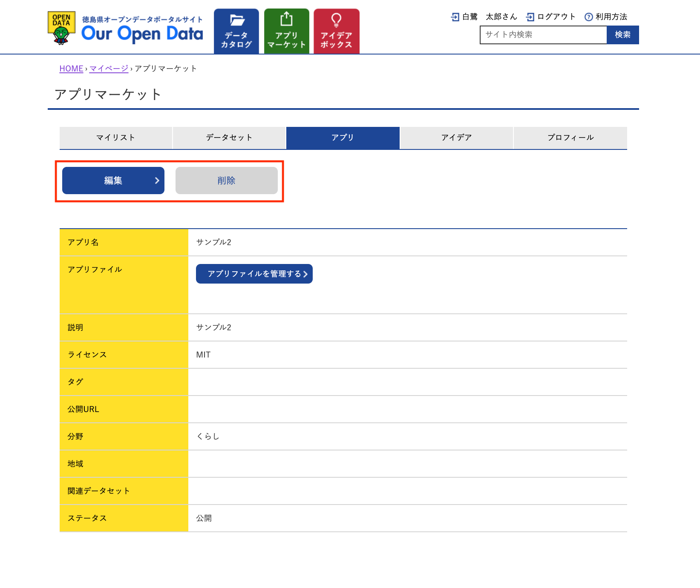Click the 関連データセット row label
This screenshot has width=700, height=588.
[98, 491]
